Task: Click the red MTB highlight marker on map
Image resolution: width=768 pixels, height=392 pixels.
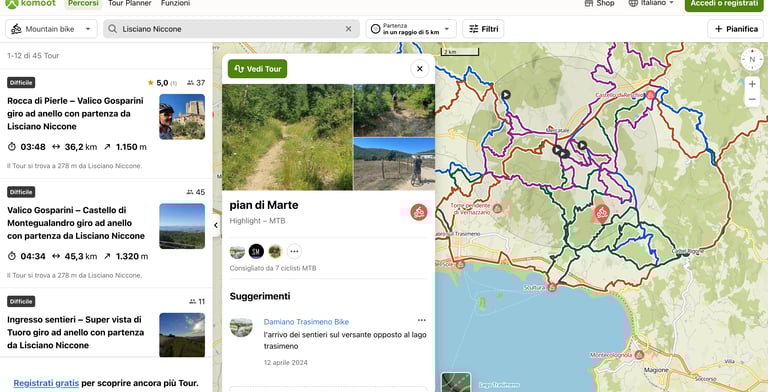Action: [x=602, y=213]
